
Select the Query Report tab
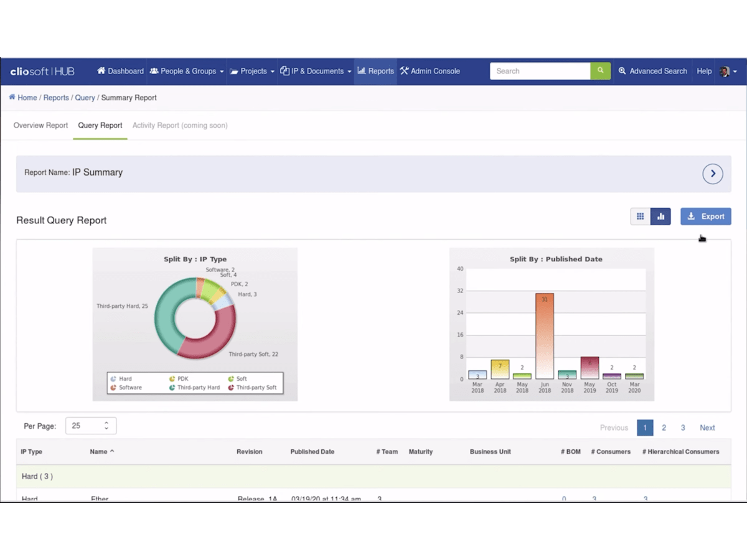(100, 126)
